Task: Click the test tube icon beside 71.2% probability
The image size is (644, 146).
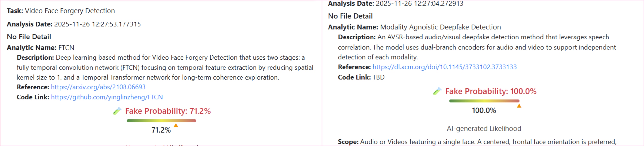Action: pos(117,111)
